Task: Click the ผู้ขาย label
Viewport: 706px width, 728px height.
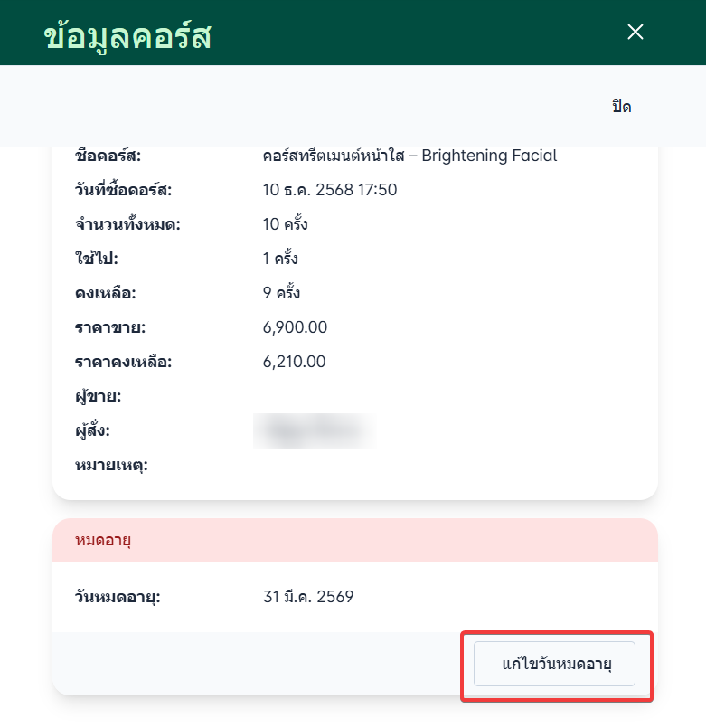Action: [x=99, y=396]
